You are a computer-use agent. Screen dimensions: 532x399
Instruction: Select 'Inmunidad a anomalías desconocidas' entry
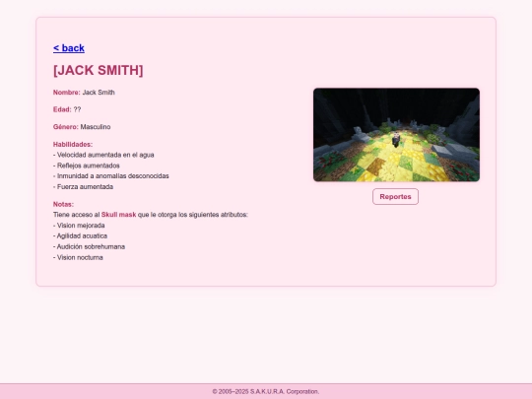click(x=111, y=176)
